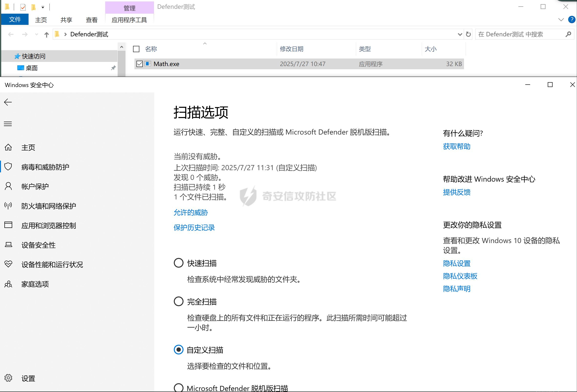Open the hamburger menu in Windows Security
The height and width of the screenshot is (392, 577).
pyautogui.click(x=8, y=124)
